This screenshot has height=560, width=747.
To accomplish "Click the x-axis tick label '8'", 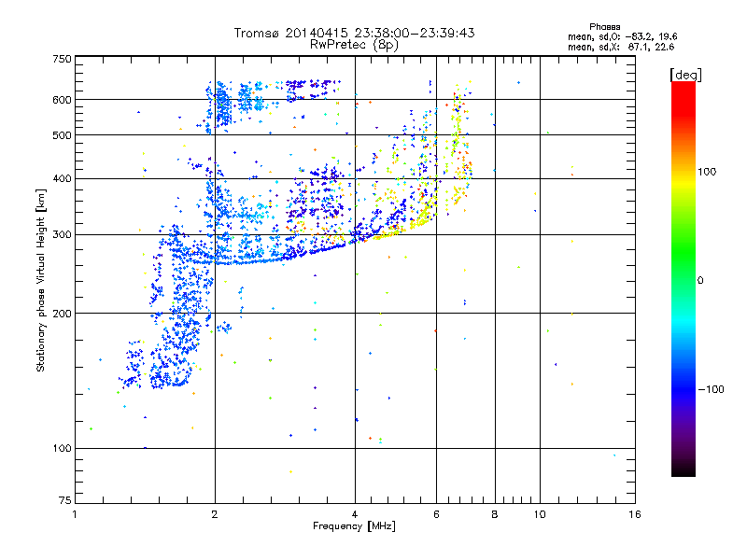I will pyautogui.click(x=495, y=514).
